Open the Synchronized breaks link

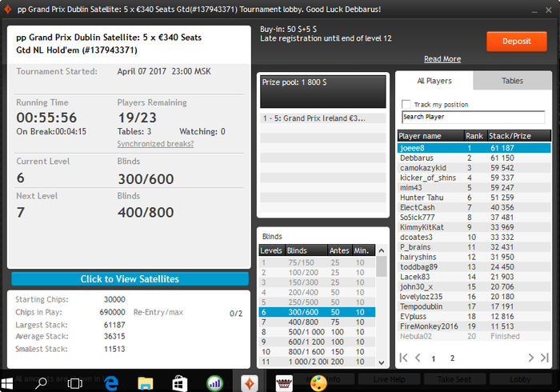pos(155,143)
